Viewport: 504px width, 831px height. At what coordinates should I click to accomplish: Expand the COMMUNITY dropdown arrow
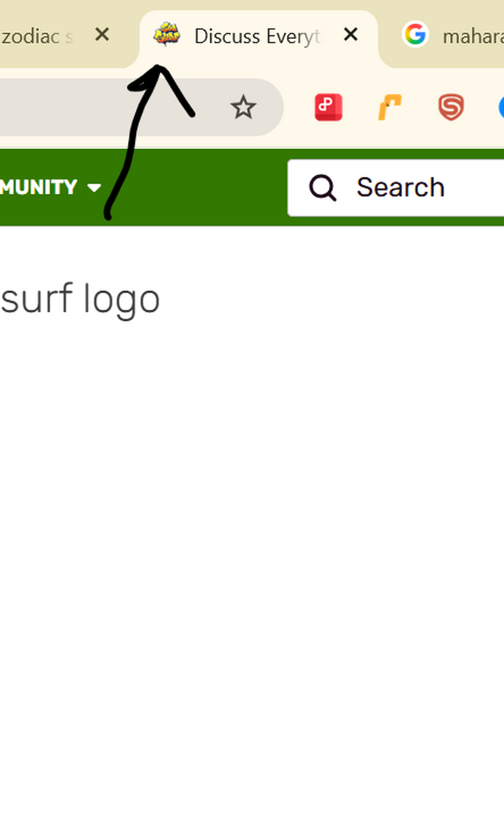[94, 188]
